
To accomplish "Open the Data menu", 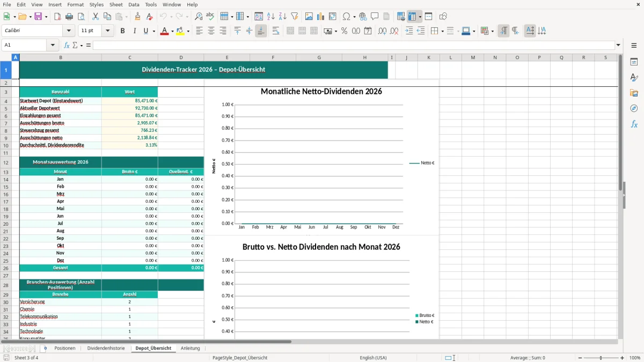I will pyautogui.click(x=134, y=4).
